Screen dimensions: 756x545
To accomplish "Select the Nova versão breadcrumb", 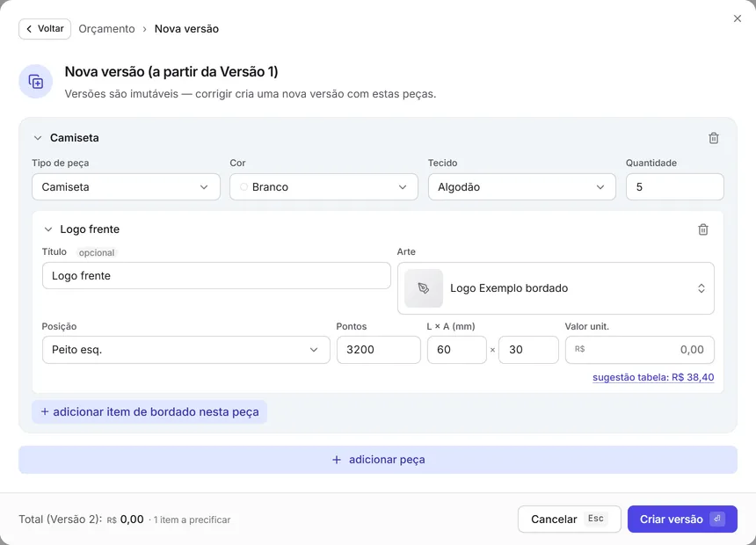I will 186,29.
